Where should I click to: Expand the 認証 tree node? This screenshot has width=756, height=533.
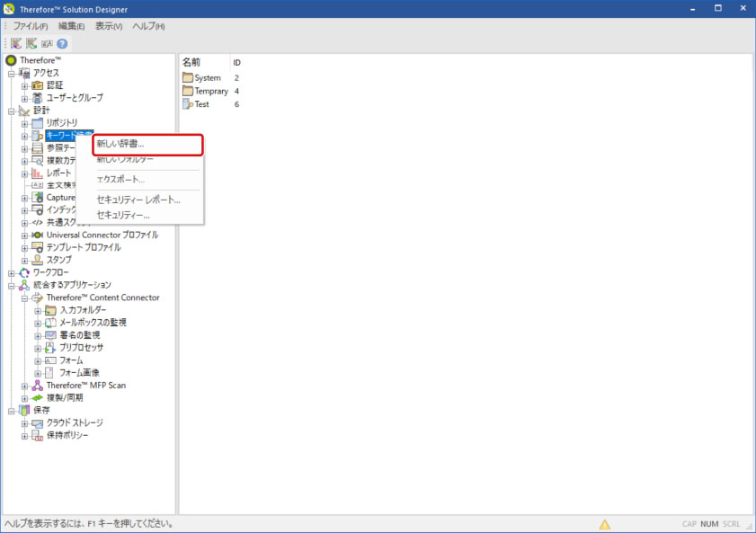[x=25, y=85]
